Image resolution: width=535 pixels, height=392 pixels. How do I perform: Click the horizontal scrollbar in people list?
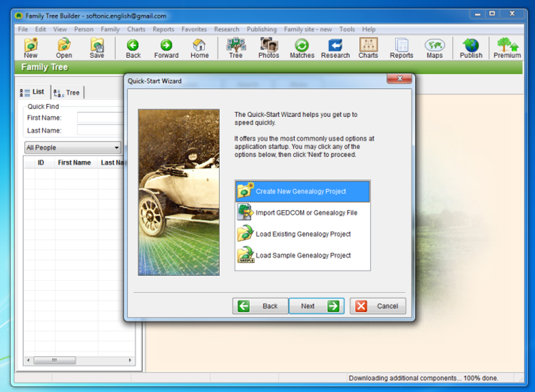pyautogui.click(x=79, y=361)
